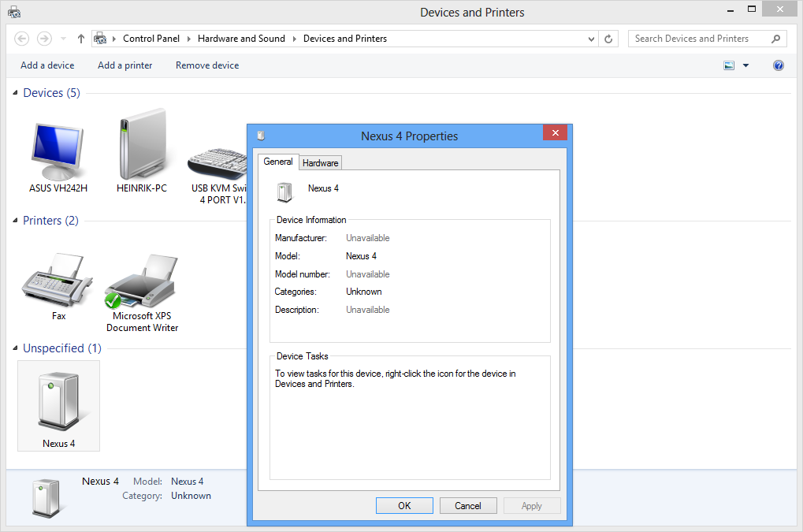Open Help with the question mark icon

pos(779,65)
